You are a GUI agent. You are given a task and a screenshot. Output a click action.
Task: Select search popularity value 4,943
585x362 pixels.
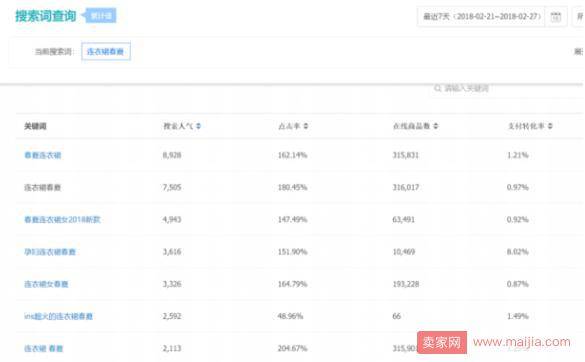pyautogui.click(x=172, y=219)
